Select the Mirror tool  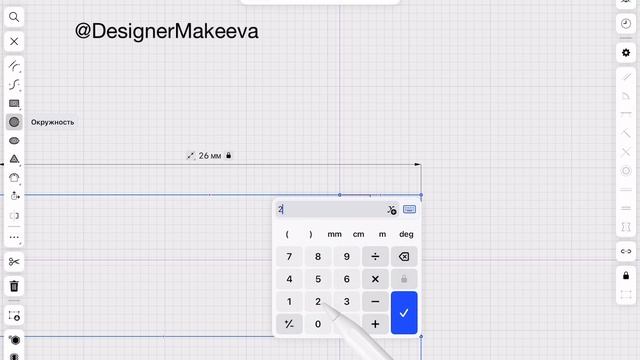click(x=14, y=216)
